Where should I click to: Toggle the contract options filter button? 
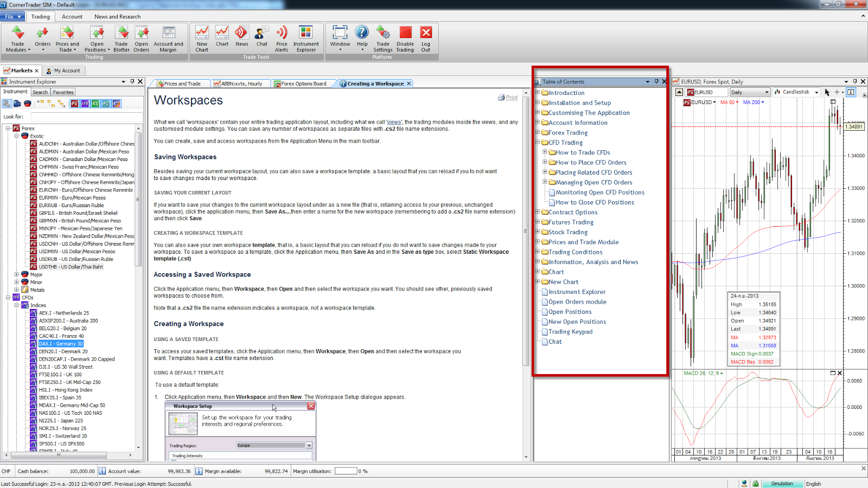tap(116, 104)
